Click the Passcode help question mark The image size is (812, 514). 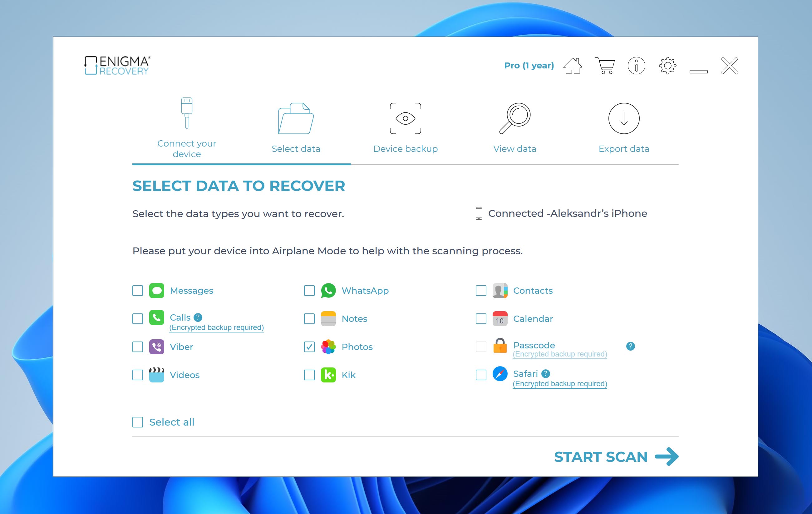click(x=630, y=346)
